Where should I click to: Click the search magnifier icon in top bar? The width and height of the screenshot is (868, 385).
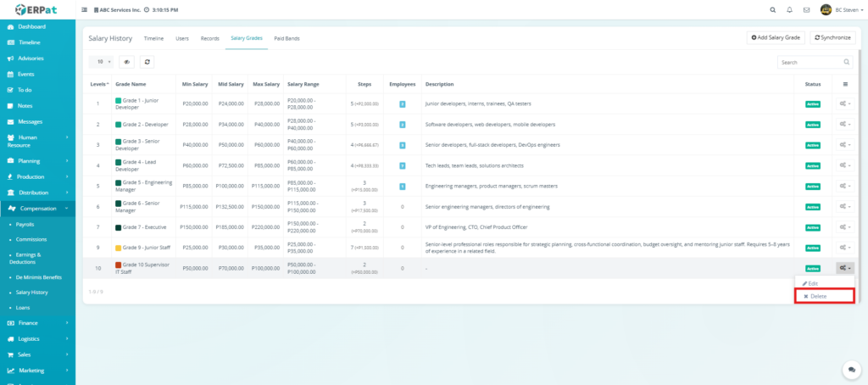[771, 9]
